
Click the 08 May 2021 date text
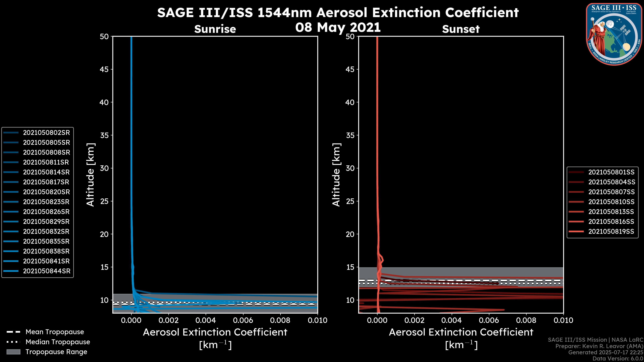(338, 27)
